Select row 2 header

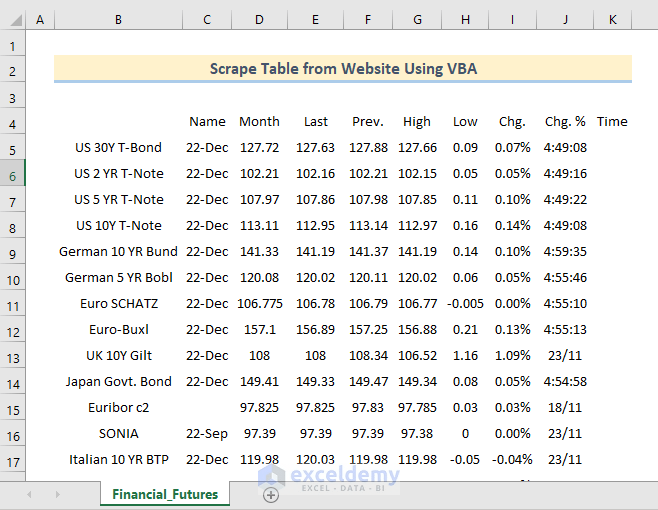tap(13, 71)
